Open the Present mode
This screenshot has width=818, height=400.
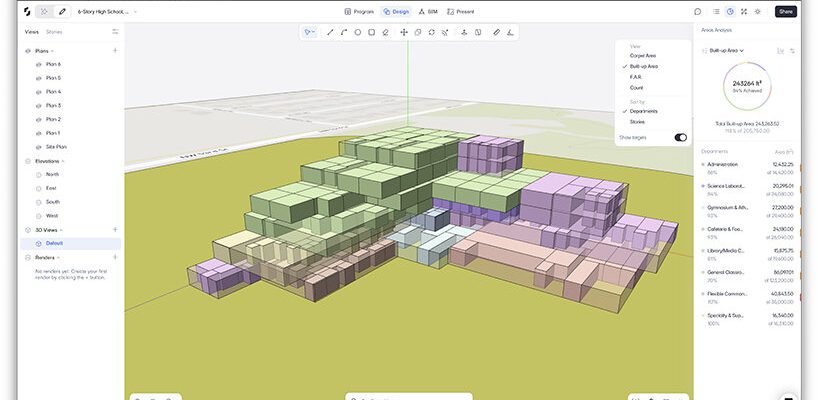[461, 11]
